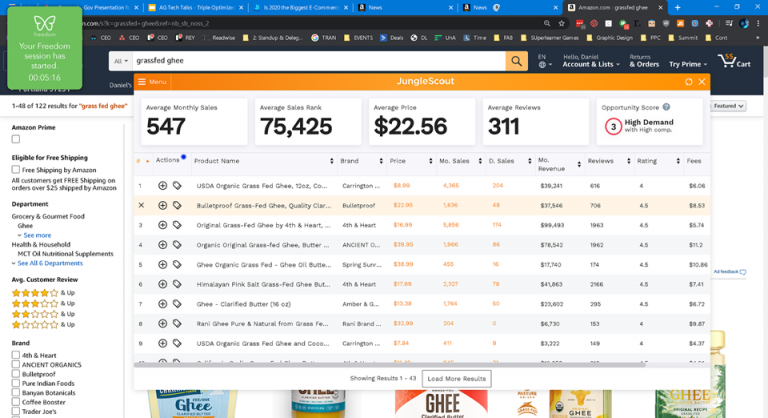
Task: Expand See more under Department
Action: [x=37, y=235]
